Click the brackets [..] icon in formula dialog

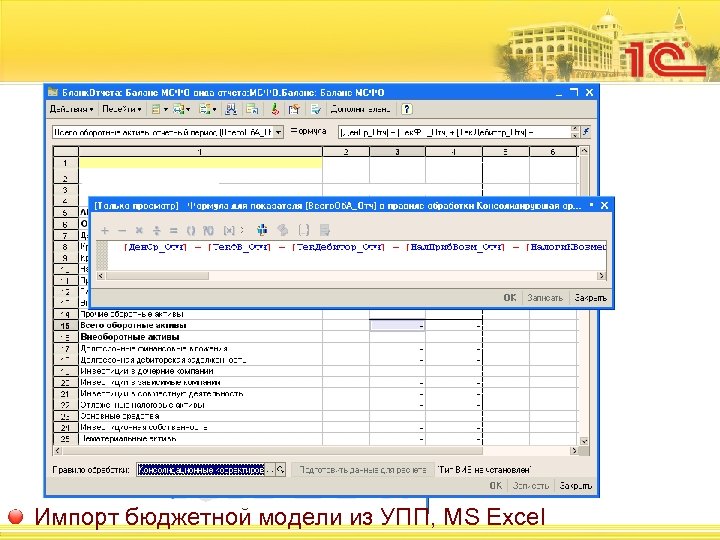[x=304, y=230]
